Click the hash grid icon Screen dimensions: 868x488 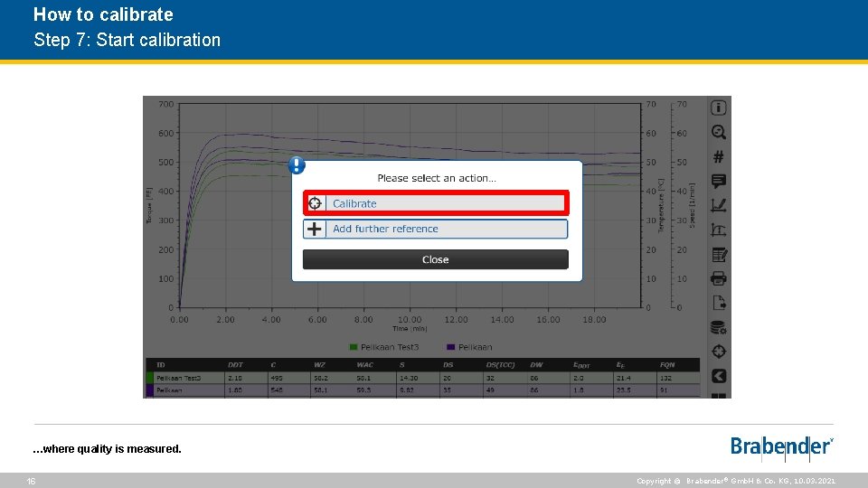(718, 156)
